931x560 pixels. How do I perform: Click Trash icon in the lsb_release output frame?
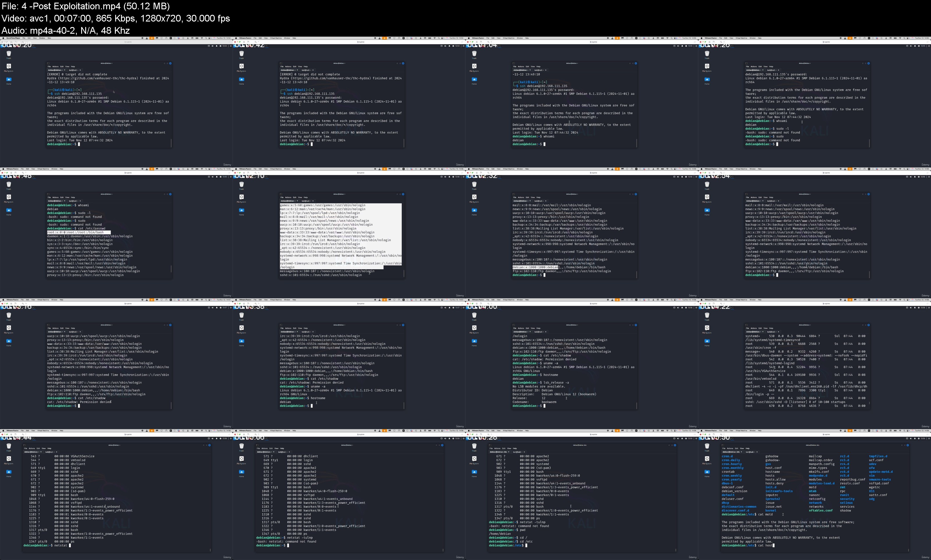click(474, 315)
